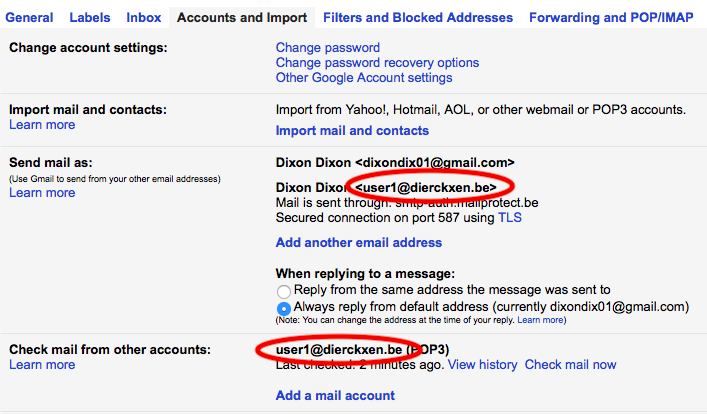707x414 pixels.
Task: Learn more about checking mail from other accounts
Action: (42, 365)
